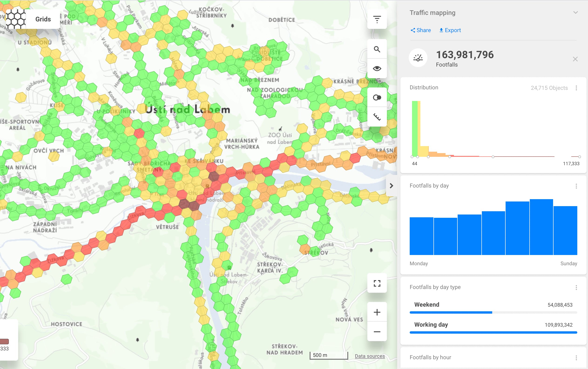Enter fullscreen map mode

377,283
